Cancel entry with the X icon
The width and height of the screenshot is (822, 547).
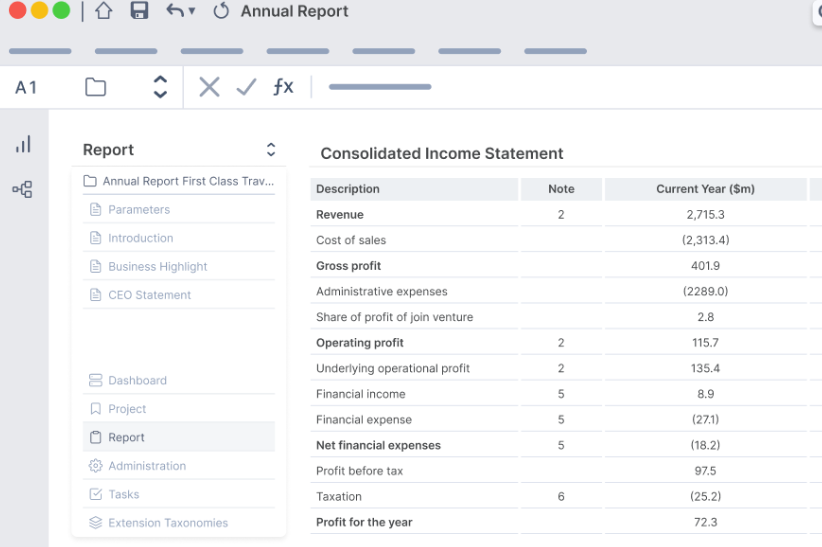[x=209, y=87]
